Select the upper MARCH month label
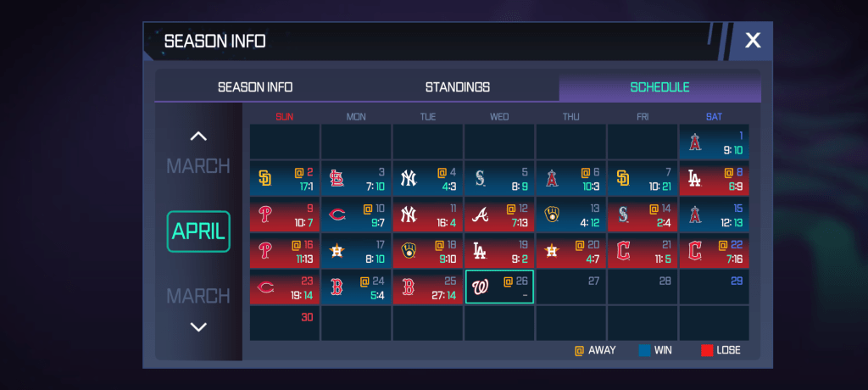 [198, 166]
